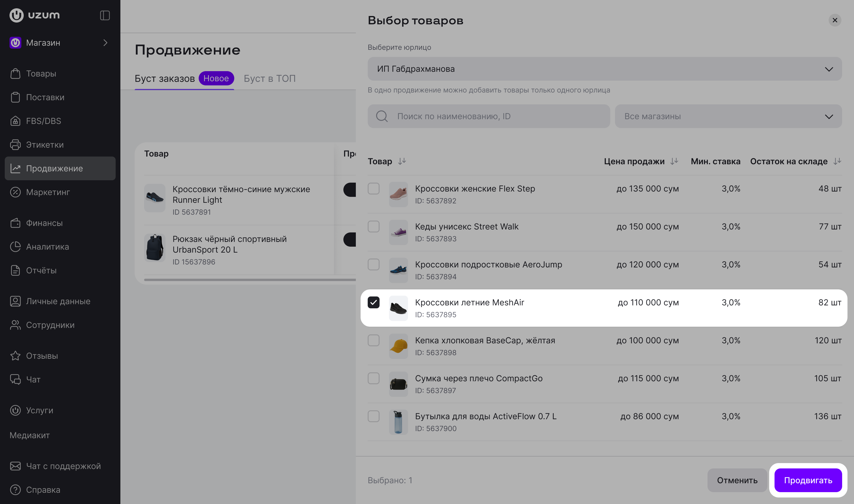Sort by Цена продажи column
The height and width of the screenshot is (504, 854).
click(674, 161)
